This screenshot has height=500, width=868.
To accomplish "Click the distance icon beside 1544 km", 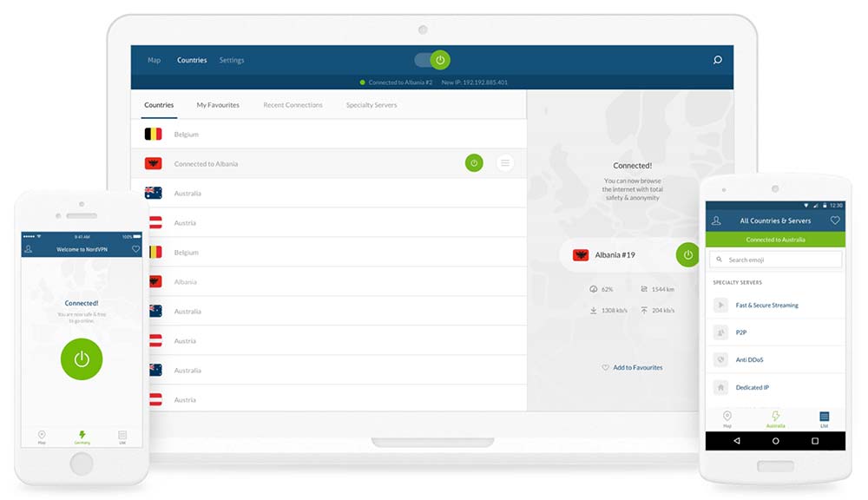I will 644,289.
